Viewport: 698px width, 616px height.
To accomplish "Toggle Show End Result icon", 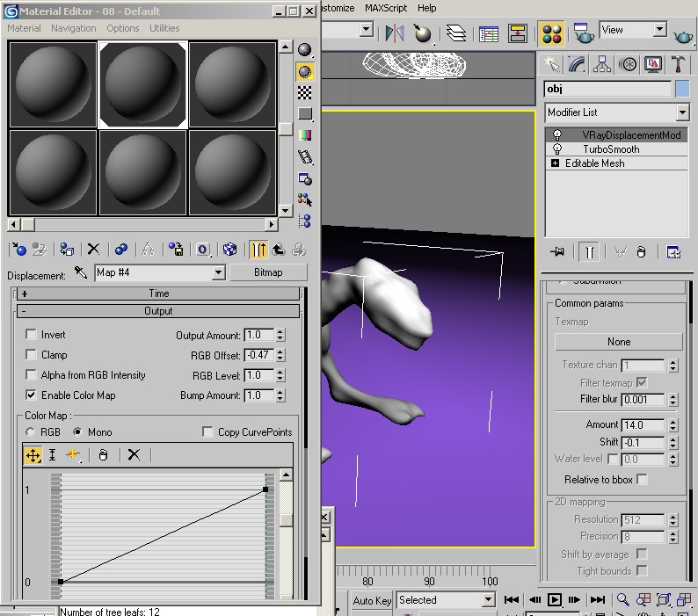I will pos(258,250).
